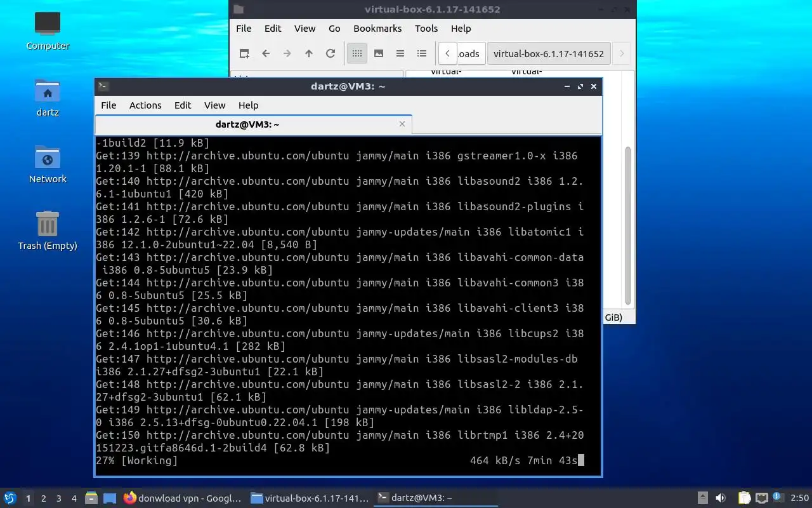Click the 2:50 clock in panel
Screen dimensions: 812x508
pyautogui.click(x=799, y=498)
